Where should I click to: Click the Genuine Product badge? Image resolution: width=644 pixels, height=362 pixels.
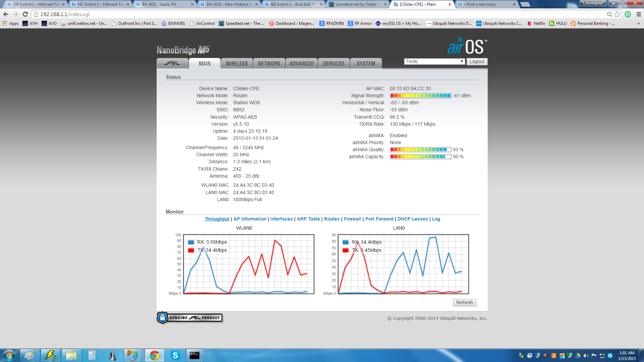click(190, 317)
